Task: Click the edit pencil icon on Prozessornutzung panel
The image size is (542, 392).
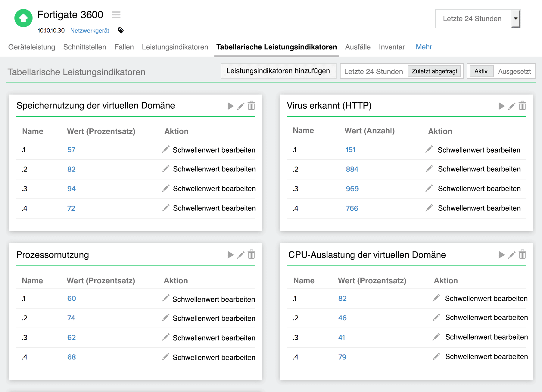Action: pos(241,255)
